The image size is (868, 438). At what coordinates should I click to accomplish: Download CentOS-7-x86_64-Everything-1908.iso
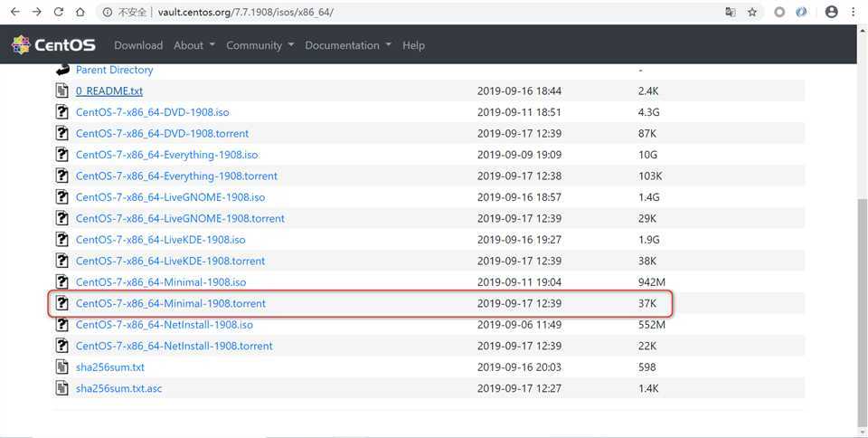(x=166, y=155)
